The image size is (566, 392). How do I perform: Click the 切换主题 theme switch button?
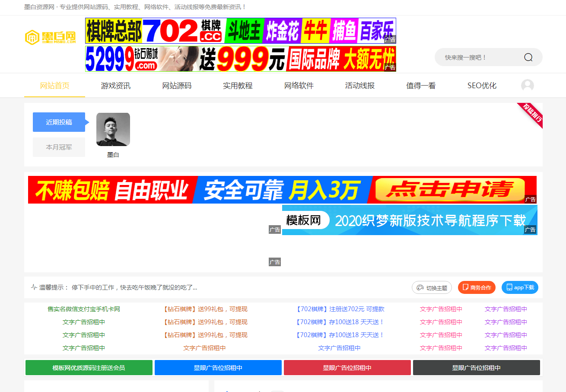(x=432, y=287)
